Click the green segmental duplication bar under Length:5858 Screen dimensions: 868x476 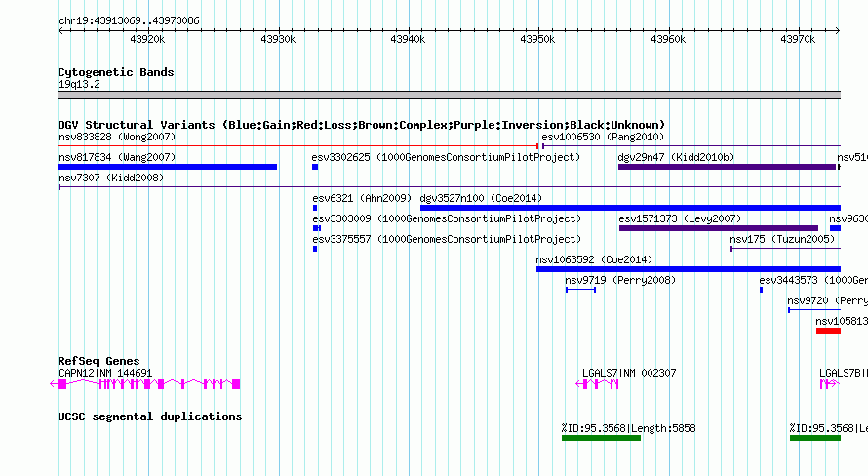click(x=601, y=438)
